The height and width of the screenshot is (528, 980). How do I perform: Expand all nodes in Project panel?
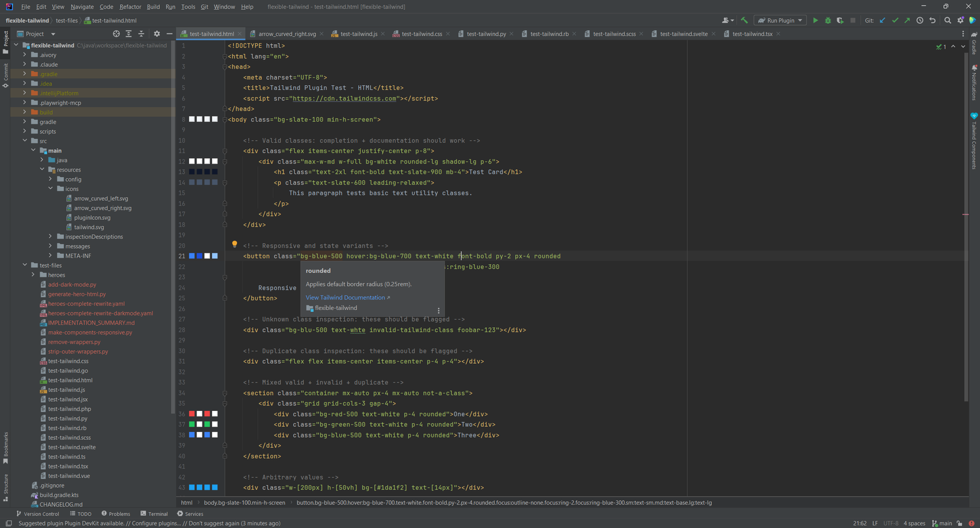[x=129, y=34]
